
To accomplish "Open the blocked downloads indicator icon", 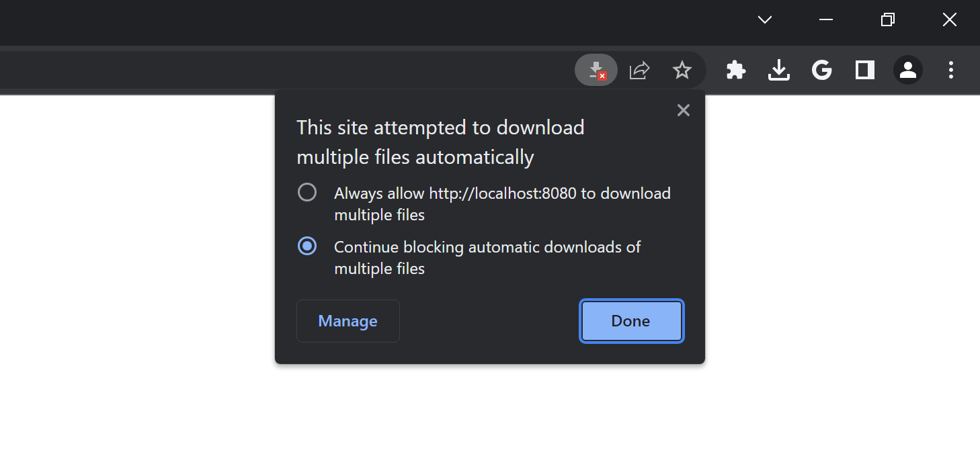I will pos(596,70).
